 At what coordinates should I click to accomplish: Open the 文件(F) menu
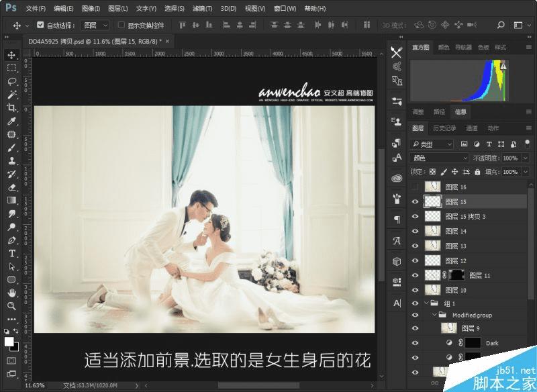[36, 8]
